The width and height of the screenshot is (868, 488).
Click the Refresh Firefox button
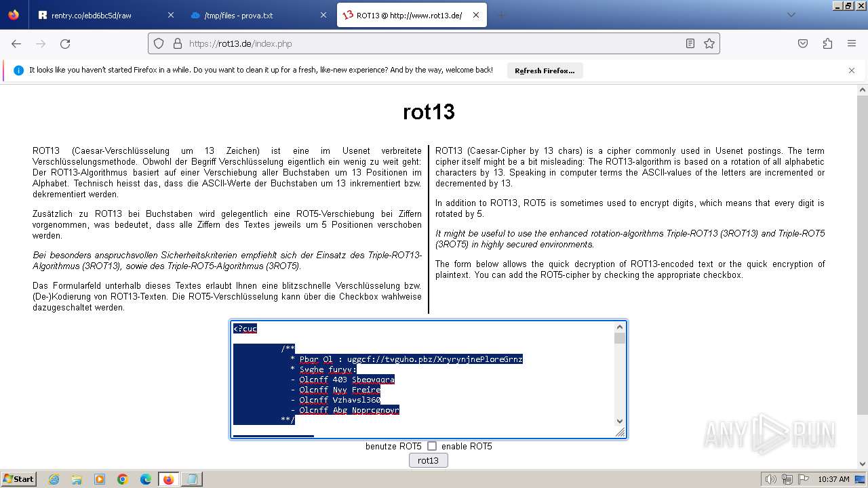[545, 70]
